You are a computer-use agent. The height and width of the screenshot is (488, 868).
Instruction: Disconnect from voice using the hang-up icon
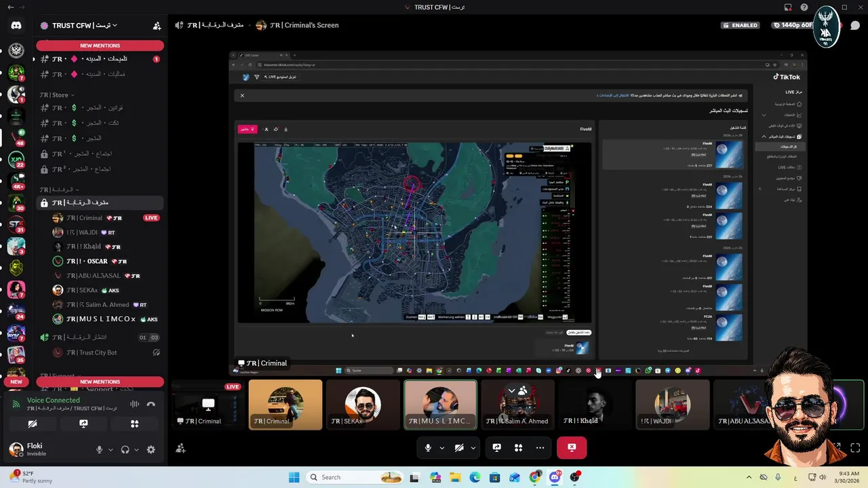[151, 404]
